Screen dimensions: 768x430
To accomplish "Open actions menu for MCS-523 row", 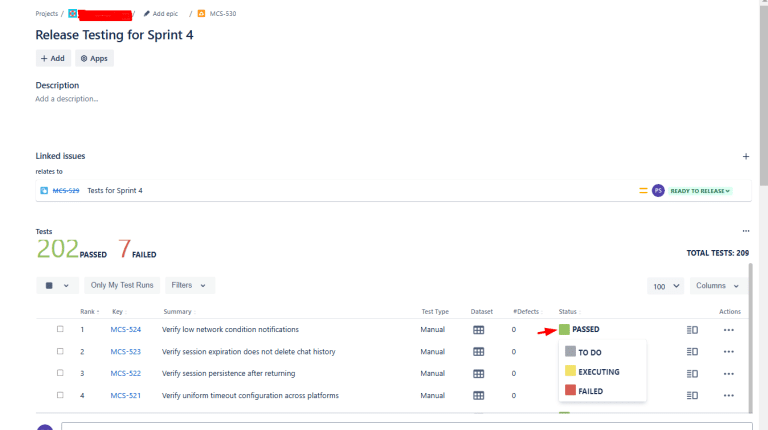I will tap(729, 352).
